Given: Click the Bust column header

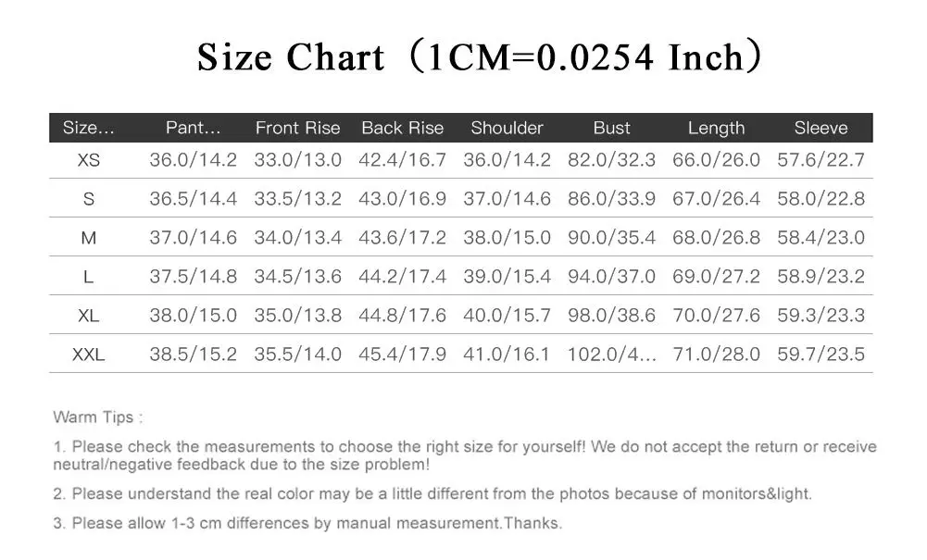Looking at the screenshot, I should coord(611,128).
